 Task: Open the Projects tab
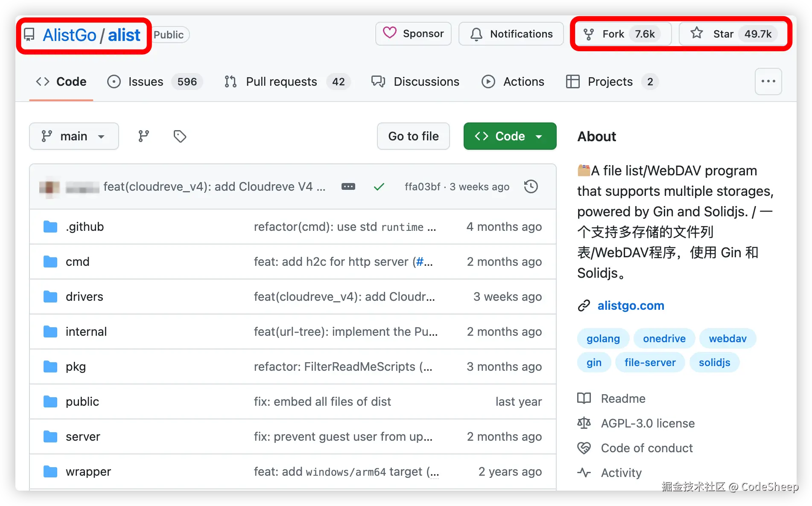pos(612,81)
